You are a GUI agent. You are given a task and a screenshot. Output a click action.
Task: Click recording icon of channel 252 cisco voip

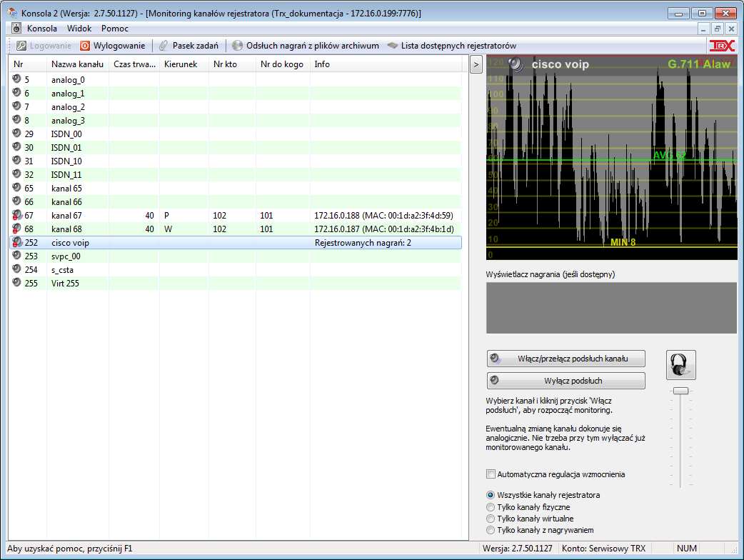click(x=16, y=242)
